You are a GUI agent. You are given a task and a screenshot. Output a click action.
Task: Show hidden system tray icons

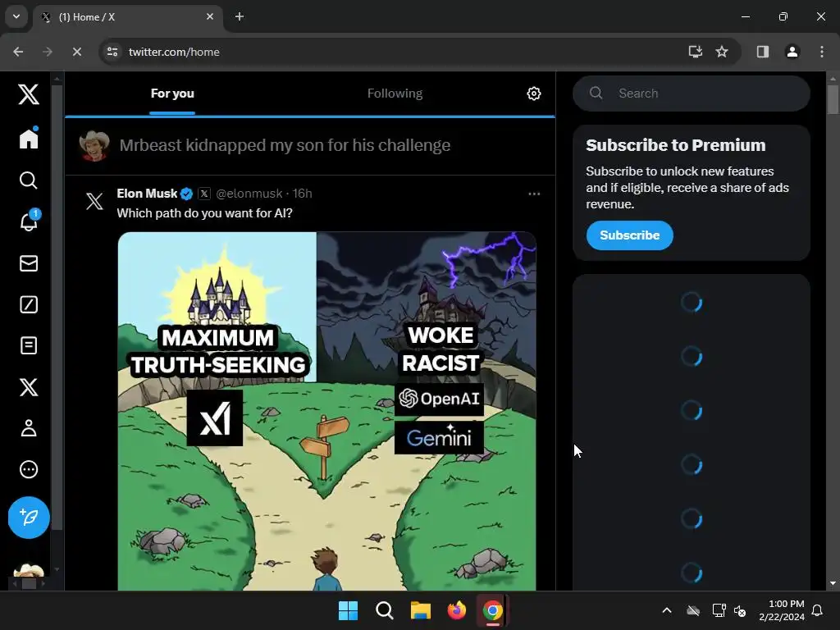point(667,610)
